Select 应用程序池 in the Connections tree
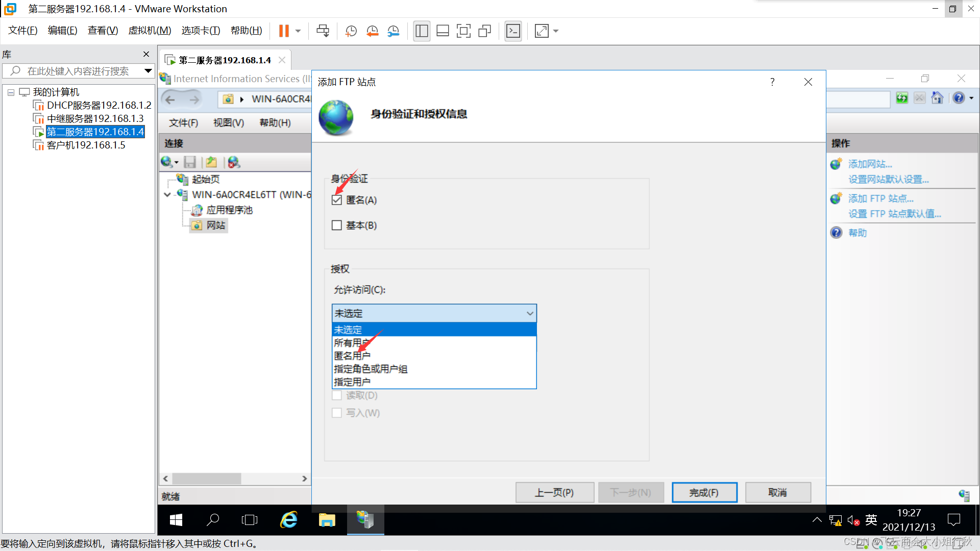 coord(229,210)
